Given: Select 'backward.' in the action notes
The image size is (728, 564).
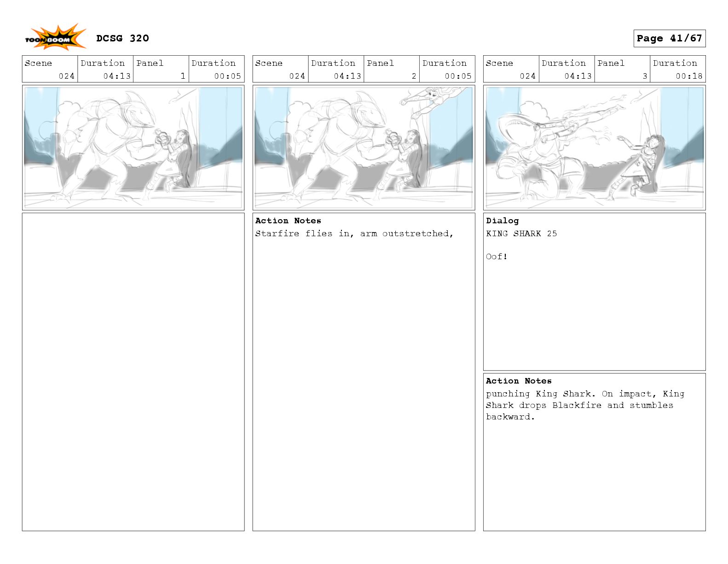Looking at the screenshot, I should click(x=510, y=417).
